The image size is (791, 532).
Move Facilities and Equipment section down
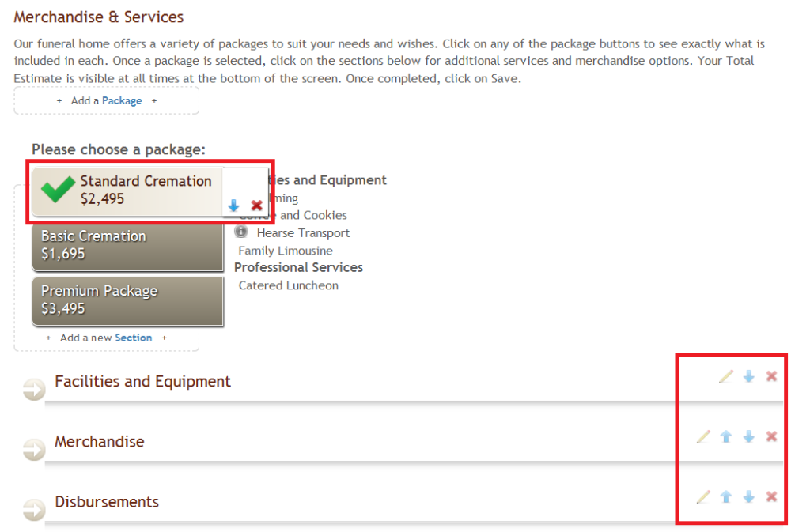749,376
